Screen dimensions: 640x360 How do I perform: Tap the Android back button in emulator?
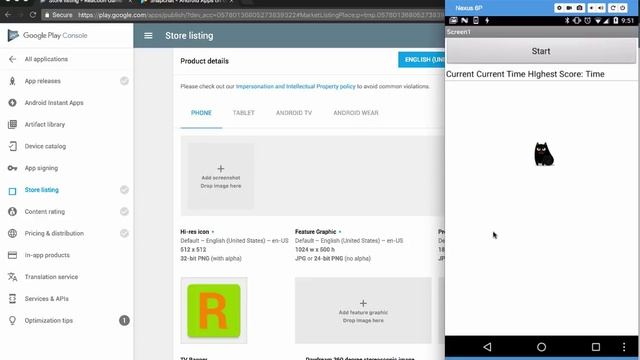[487, 347]
